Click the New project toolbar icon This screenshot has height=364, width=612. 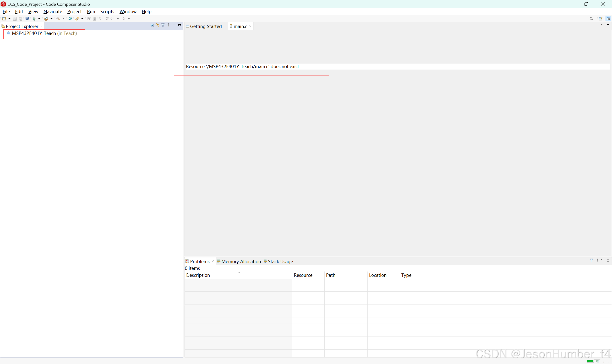click(x=4, y=19)
